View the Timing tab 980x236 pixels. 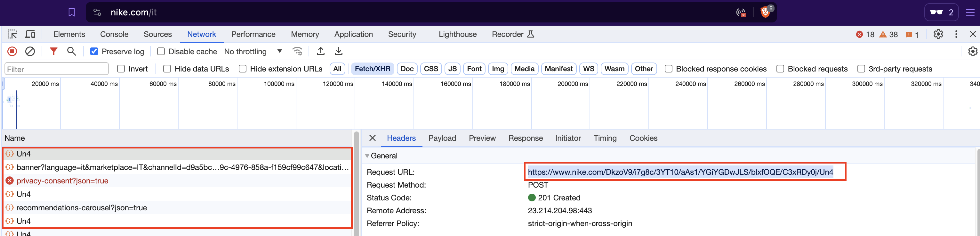[x=605, y=138]
